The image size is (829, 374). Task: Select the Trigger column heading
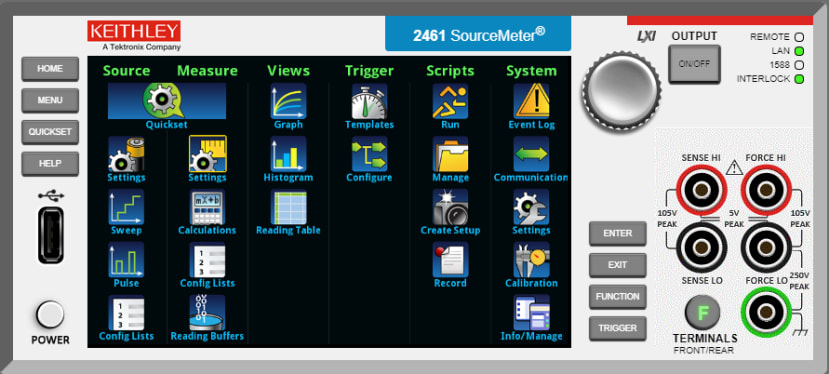pos(370,71)
